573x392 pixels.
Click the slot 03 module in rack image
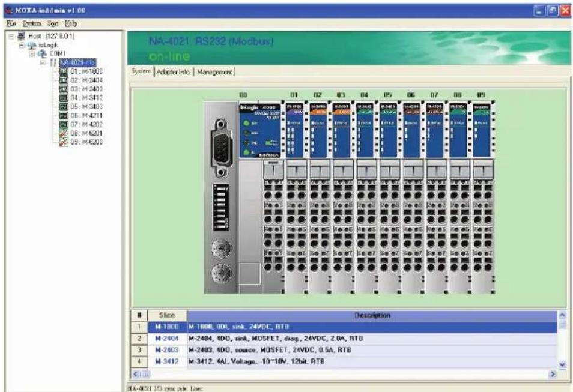(342, 198)
